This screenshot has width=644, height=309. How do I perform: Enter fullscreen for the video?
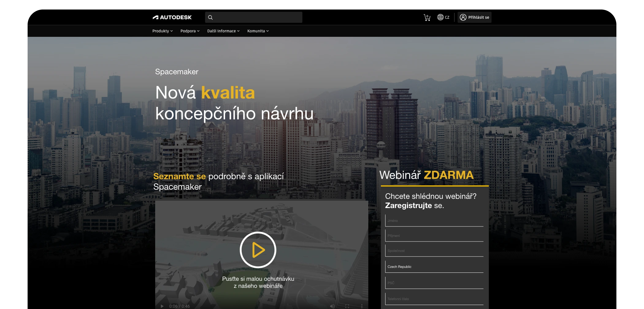[x=347, y=306]
